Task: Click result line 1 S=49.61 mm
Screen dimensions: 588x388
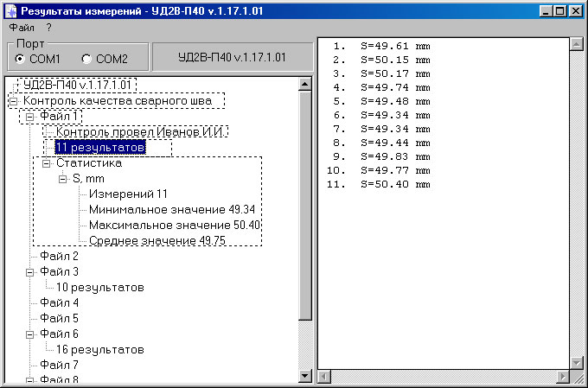Action: coord(381,46)
